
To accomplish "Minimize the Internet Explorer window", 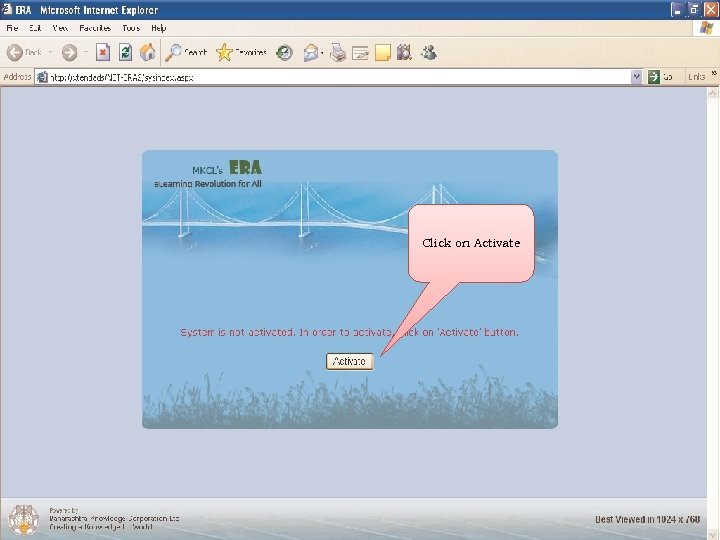I will pyautogui.click(x=677, y=10).
